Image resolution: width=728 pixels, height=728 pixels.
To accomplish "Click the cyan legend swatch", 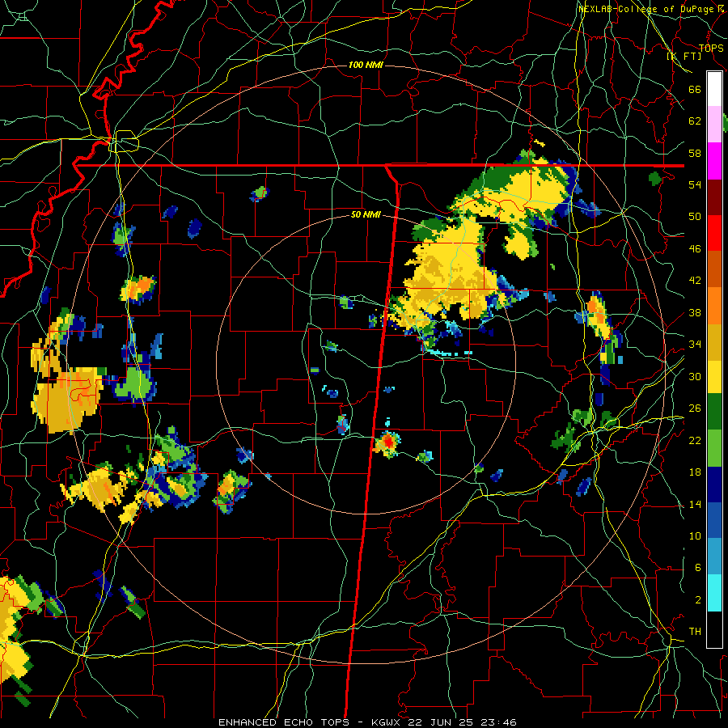I will 714,593.
